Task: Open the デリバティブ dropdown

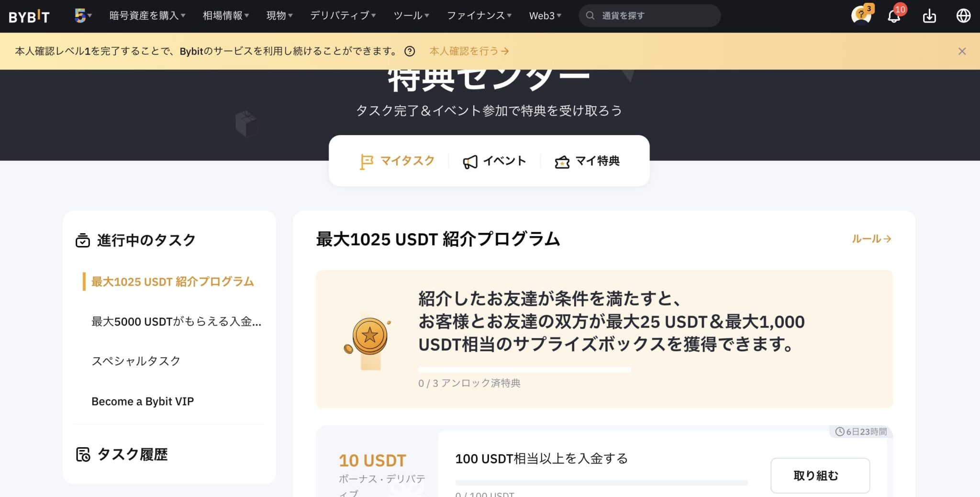Action: (x=340, y=15)
